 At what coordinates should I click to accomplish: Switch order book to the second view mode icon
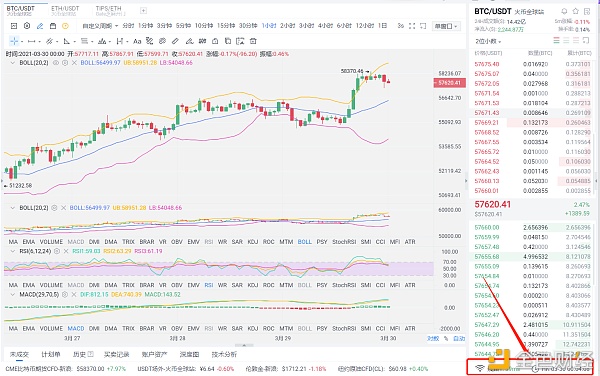566,41
